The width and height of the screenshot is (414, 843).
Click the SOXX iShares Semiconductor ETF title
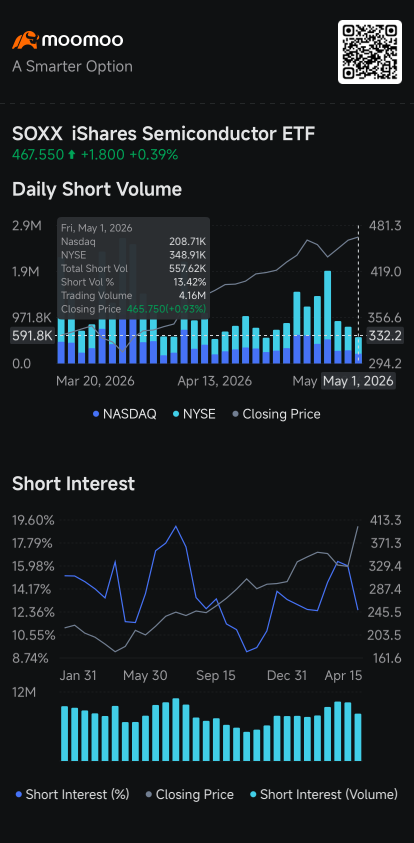click(163, 134)
